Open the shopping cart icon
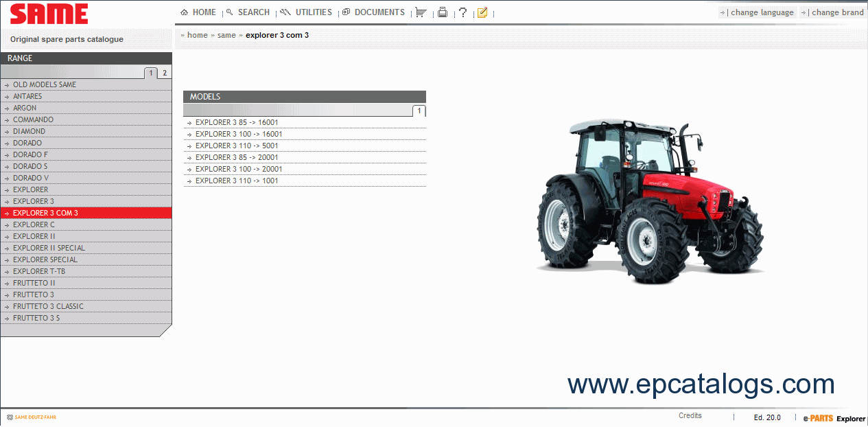This screenshot has width=868, height=427. pos(421,12)
